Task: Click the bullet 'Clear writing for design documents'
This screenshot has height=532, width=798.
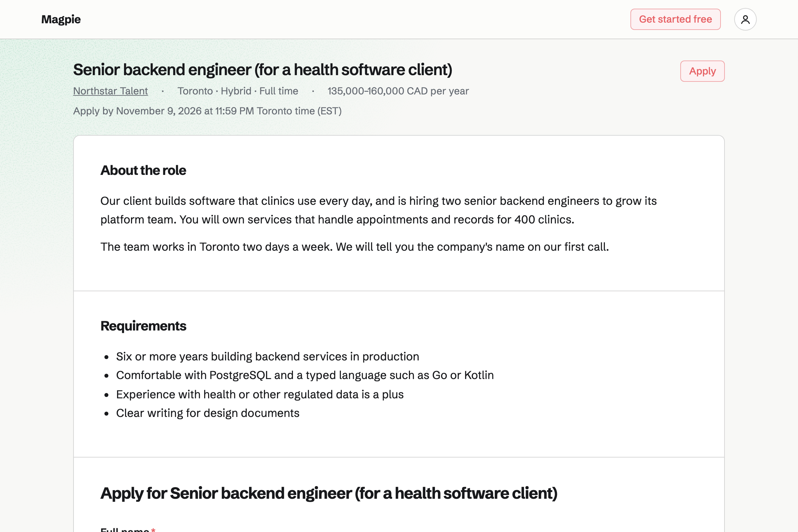Action: pos(207,413)
